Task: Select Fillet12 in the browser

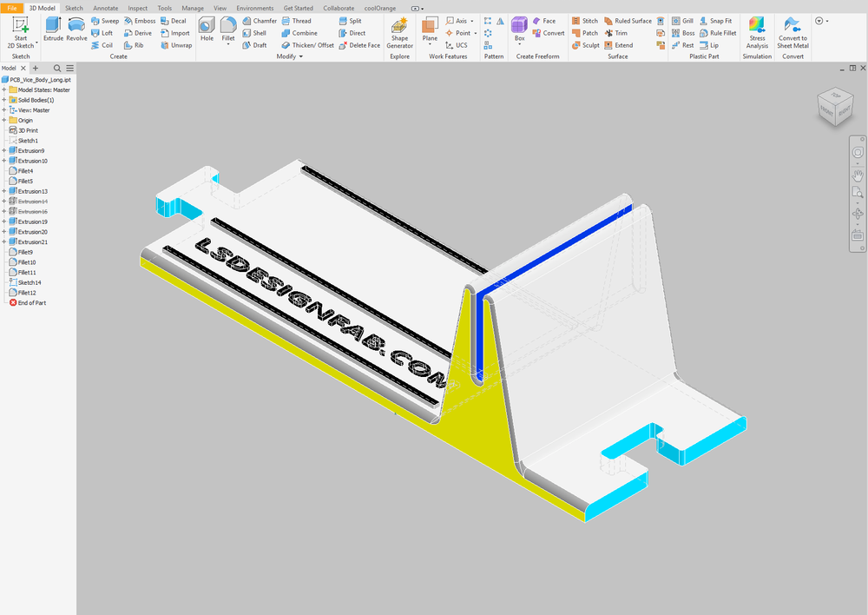Action: [23, 293]
